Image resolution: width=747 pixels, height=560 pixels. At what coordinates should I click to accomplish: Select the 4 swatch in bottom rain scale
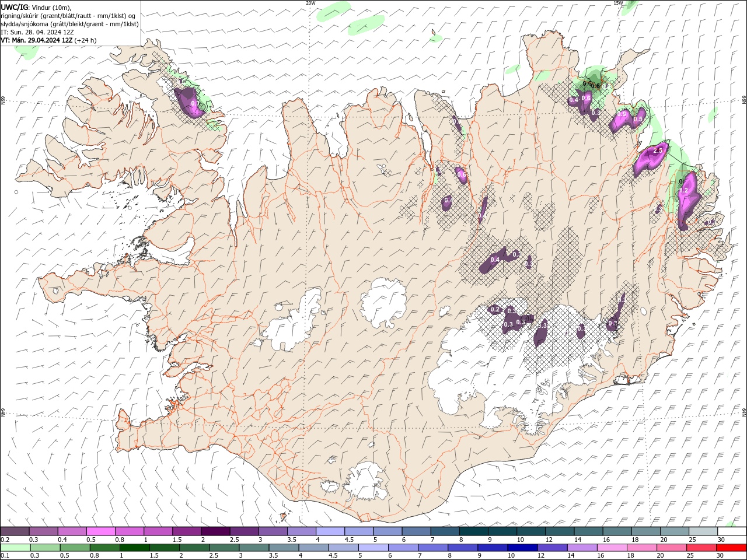click(313, 548)
